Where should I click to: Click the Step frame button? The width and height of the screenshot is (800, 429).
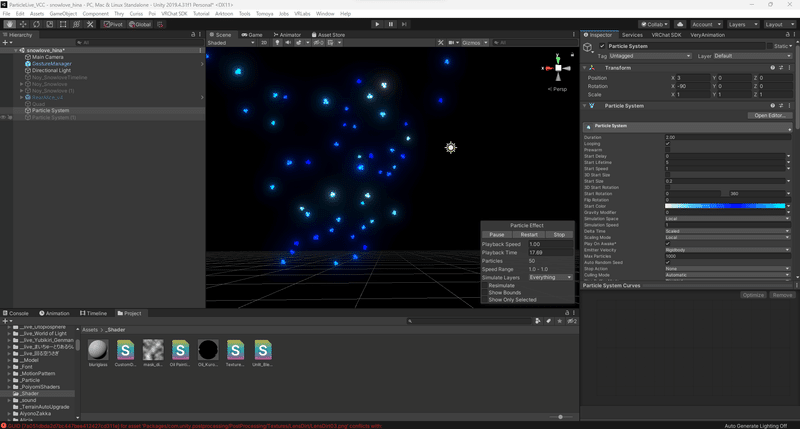[404, 24]
